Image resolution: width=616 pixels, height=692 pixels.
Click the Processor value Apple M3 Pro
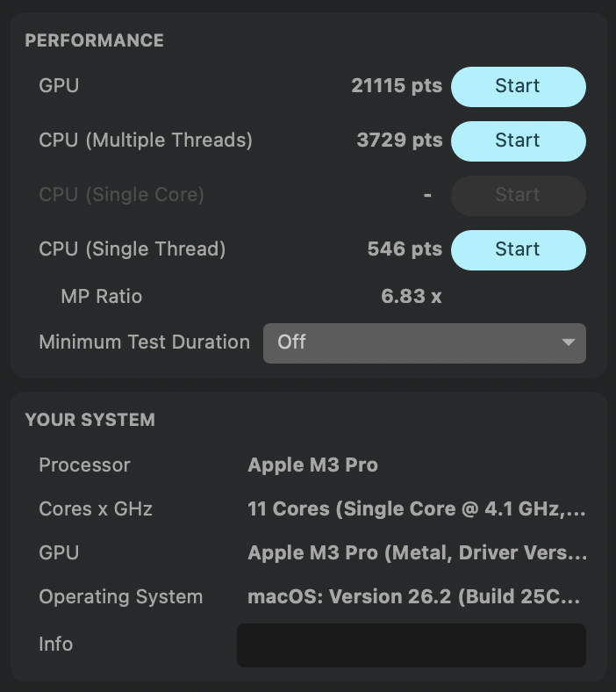pos(312,465)
